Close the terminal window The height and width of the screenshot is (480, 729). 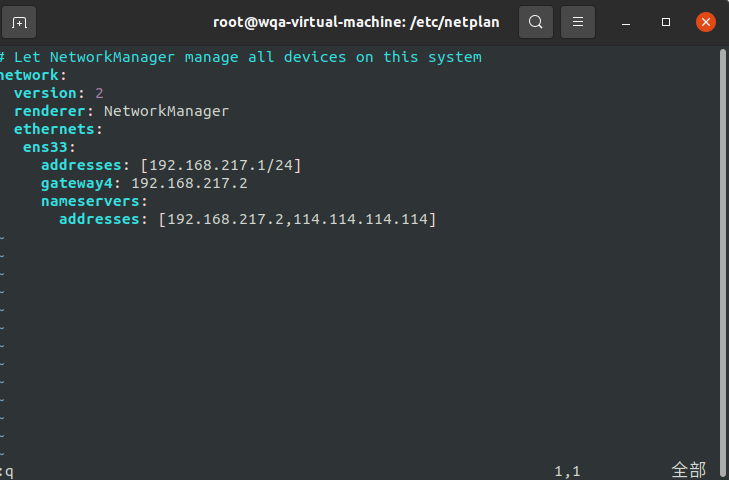[x=706, y=22]
